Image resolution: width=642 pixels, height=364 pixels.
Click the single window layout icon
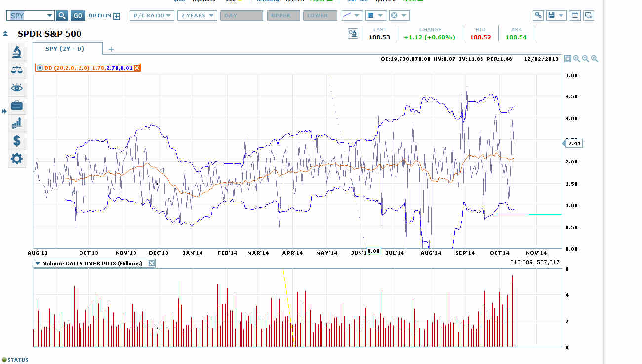[575, 15]
